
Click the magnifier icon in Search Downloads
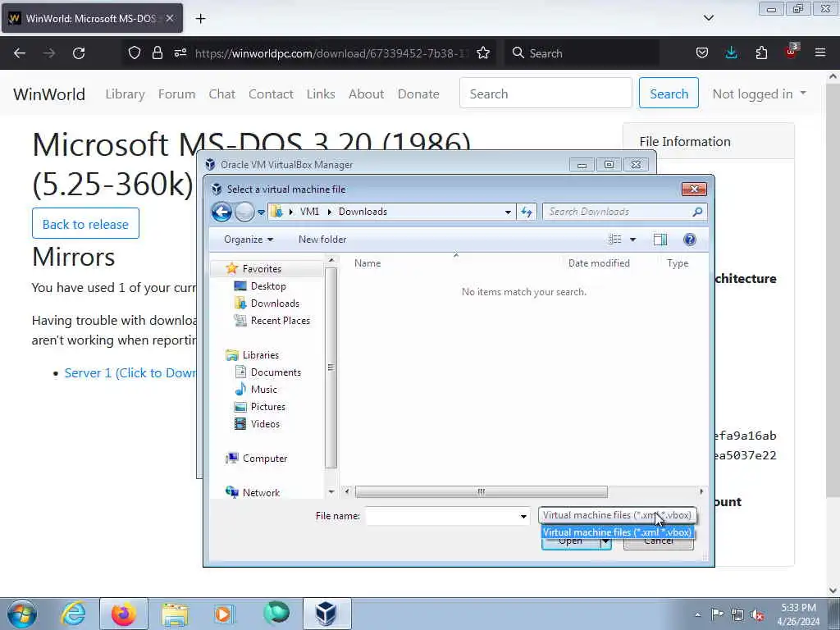coord(697,212)
